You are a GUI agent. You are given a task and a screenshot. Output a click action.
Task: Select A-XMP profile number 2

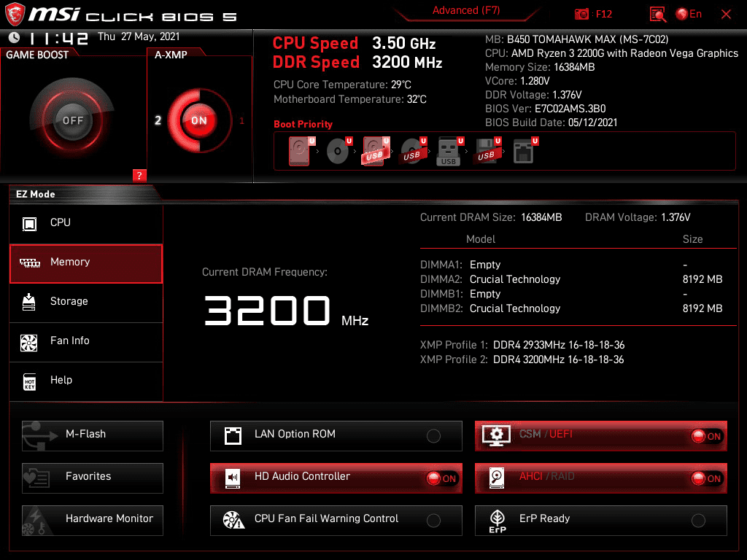pyautogui.click(x=158, y=120)
